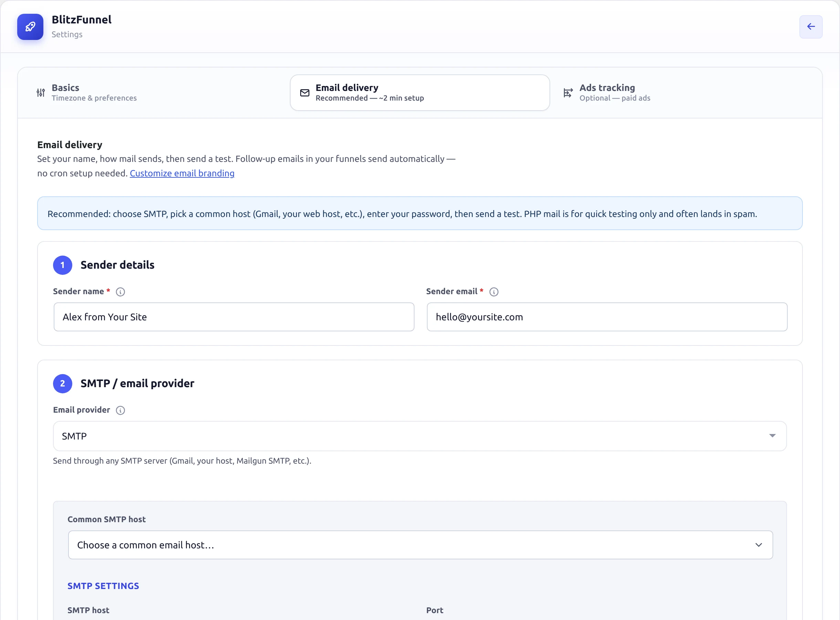Expand the Common SMTP host dropdown

coord(420,545)
